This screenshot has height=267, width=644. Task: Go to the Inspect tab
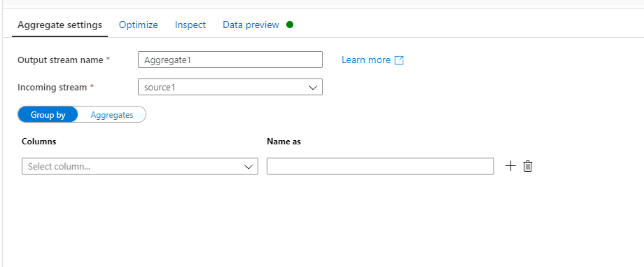190,25
